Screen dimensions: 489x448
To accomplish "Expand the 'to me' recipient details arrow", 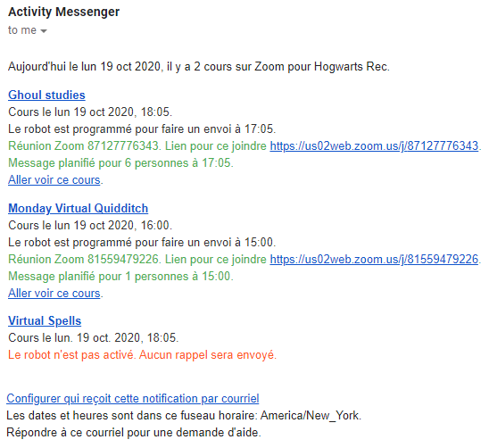I will coord(44,31).
